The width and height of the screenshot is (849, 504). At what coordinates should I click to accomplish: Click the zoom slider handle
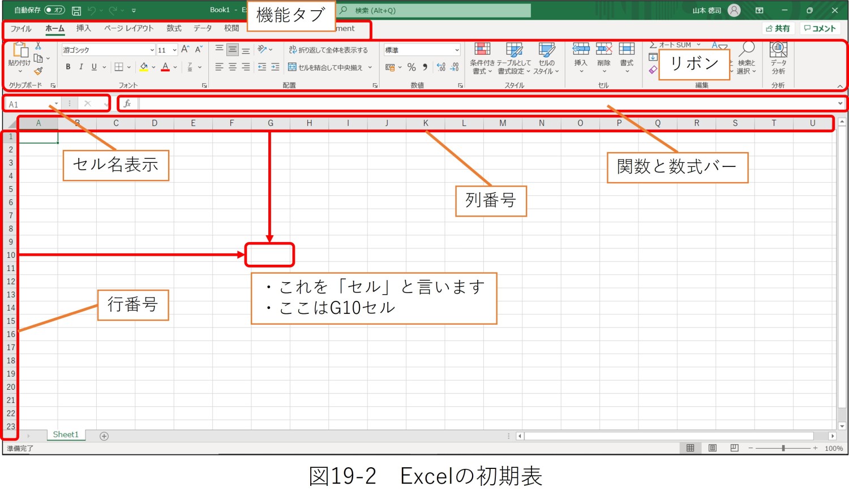783,448
